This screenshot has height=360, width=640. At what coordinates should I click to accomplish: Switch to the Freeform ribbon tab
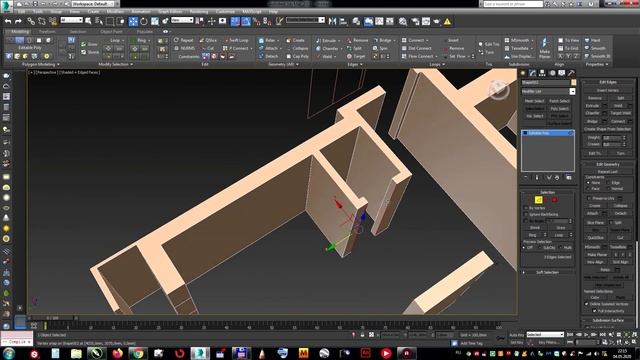(47, 31)
